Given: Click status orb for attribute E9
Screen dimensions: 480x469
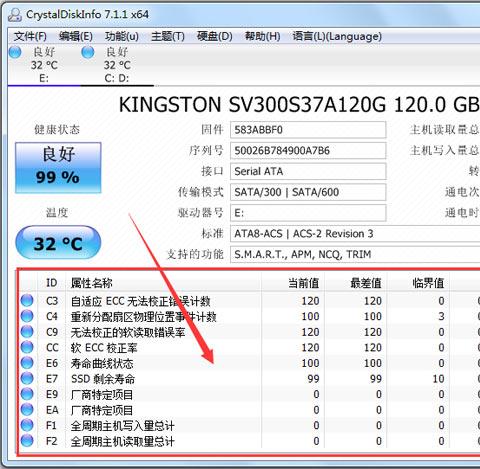Looking at the screenshot, I should point(27,394).
